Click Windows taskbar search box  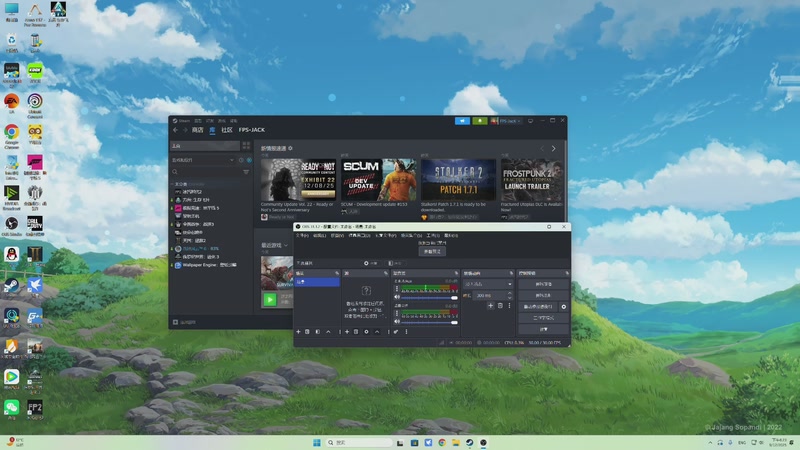[360, 442]
